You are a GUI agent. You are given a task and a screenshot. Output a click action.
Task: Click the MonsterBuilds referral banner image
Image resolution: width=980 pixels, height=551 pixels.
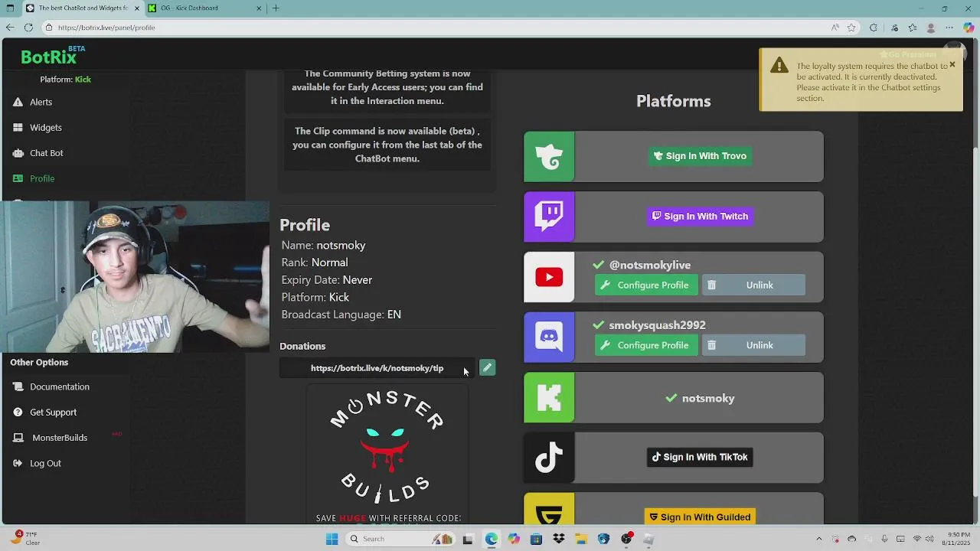(387, 455)
